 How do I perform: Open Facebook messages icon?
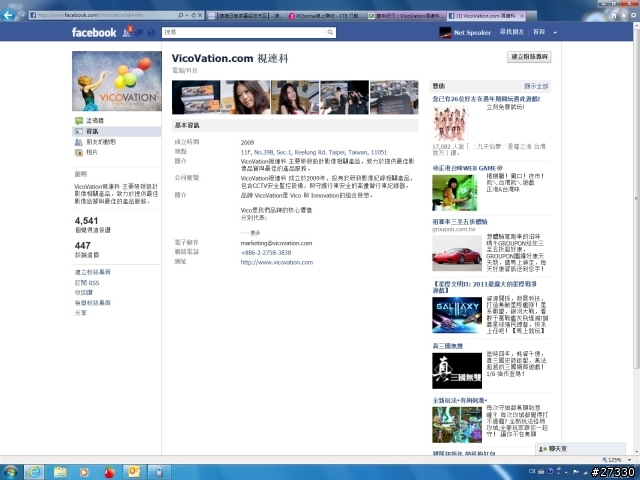click(x=139, y=33)
